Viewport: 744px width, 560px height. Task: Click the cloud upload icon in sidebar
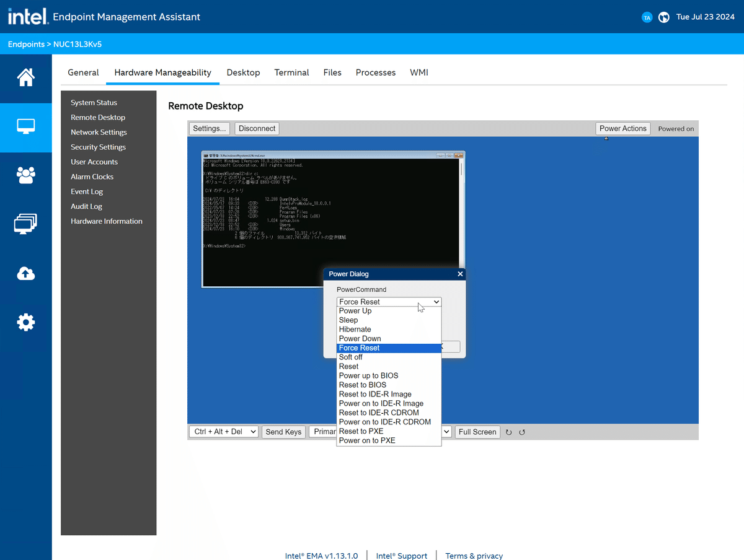[x=25, y=273]
